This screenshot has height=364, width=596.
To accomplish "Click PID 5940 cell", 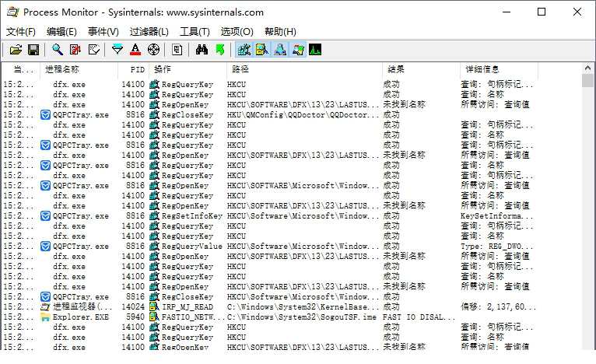I will click(x=135, y=317).
